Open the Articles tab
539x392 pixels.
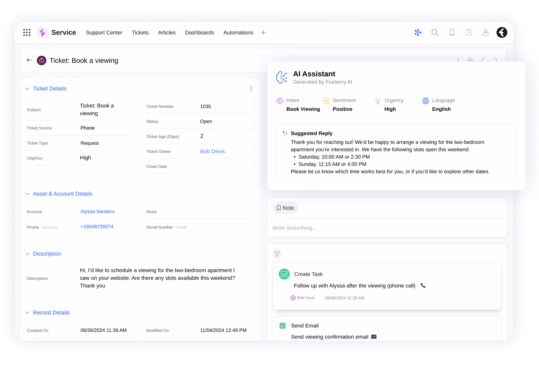[167, 32]
